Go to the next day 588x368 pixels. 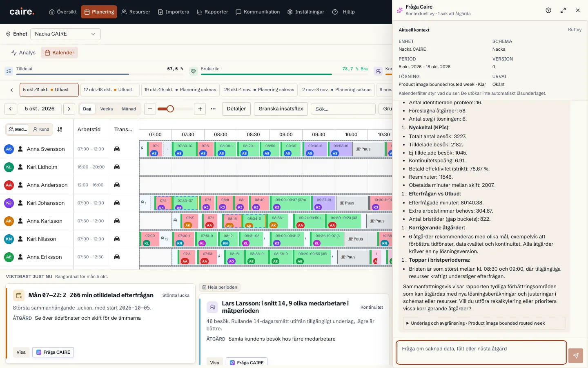click(69, 109)
